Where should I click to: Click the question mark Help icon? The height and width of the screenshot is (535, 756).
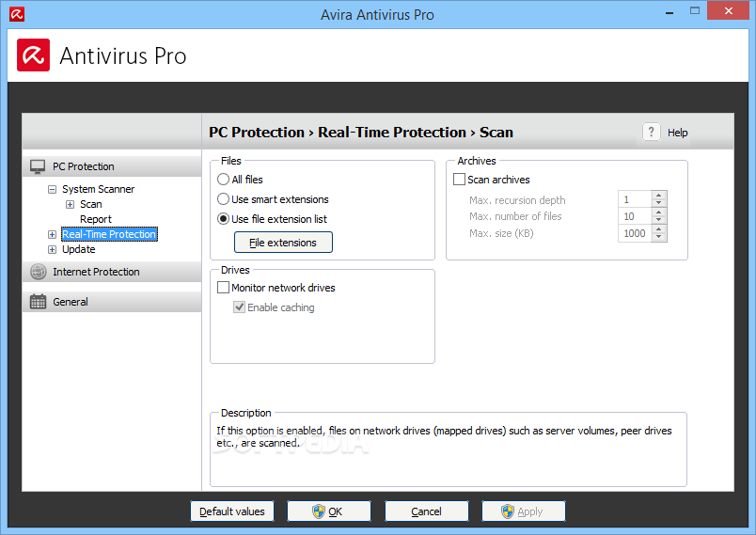(x=651, y=132)
